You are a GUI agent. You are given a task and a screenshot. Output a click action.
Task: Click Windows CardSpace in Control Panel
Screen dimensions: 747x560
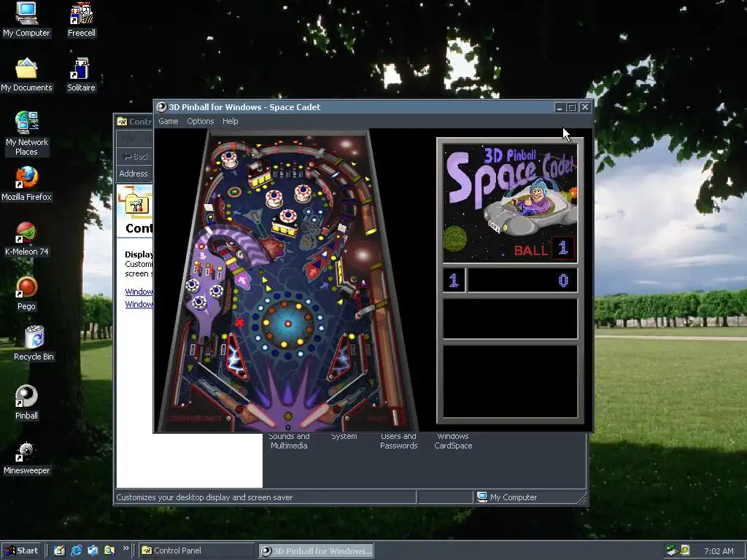[453, 441]
